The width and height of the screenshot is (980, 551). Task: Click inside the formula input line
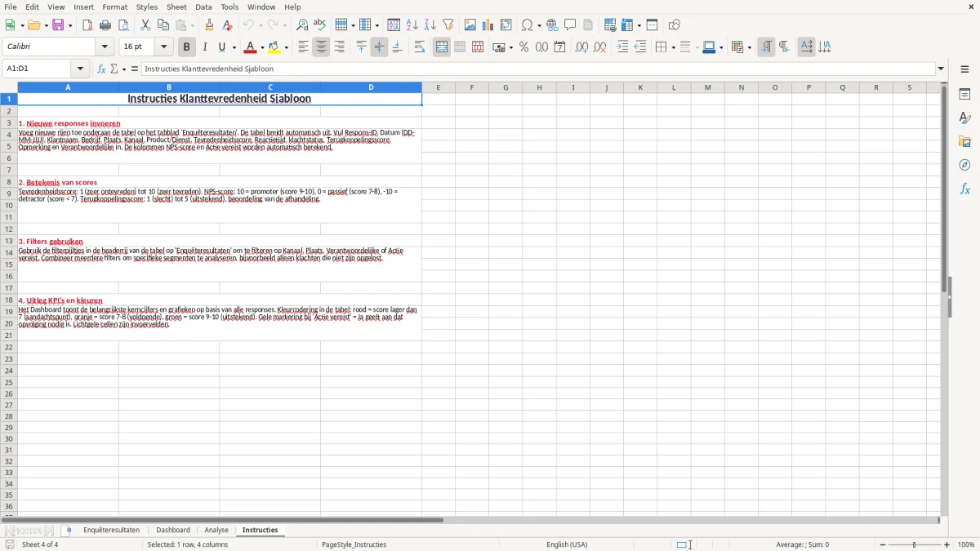point(539,69)
